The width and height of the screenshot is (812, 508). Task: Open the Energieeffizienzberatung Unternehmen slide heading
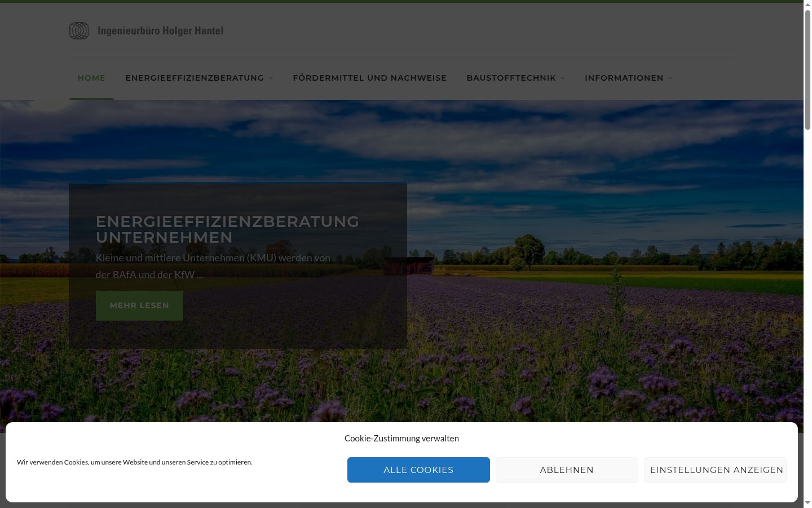(x=227, y=229)
